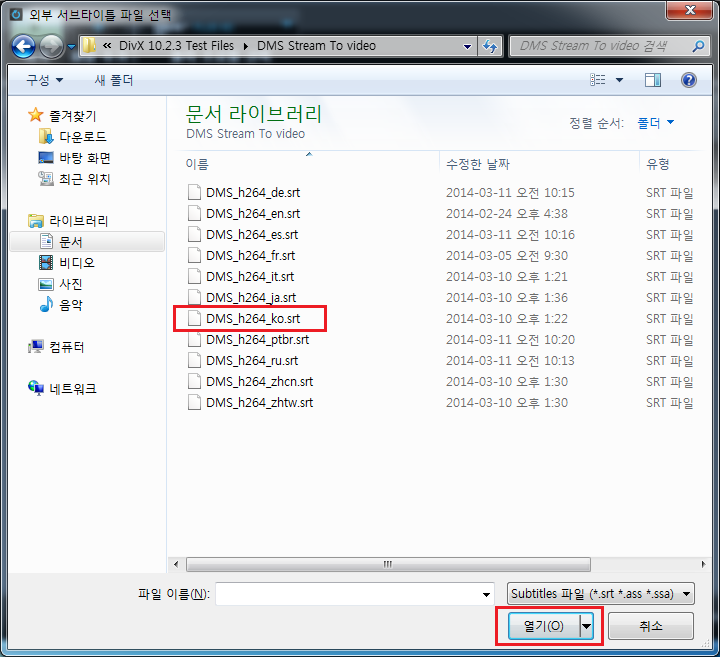Click the horizontal scrollbar thumb
Viewport: 720px width, 657px height.
(x=388, y=564)
